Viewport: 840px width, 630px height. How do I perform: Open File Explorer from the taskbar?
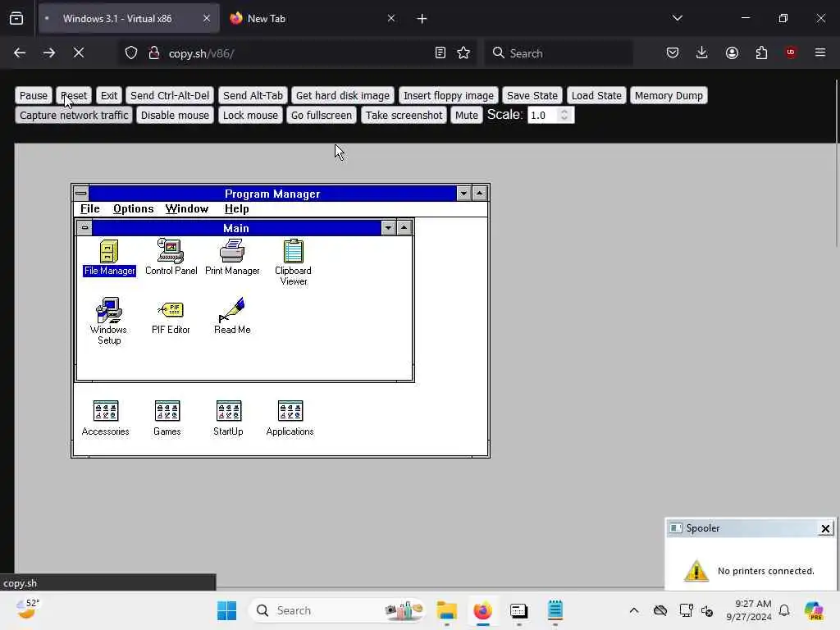tap(446, 610)
